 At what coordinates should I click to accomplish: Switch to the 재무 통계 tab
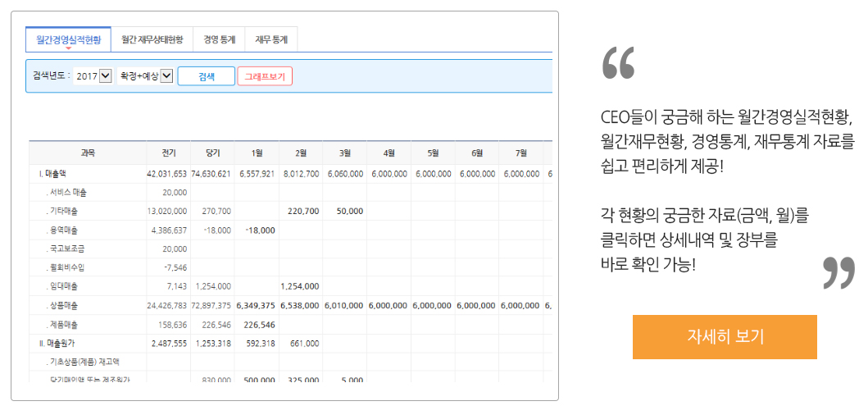point(271,40)
